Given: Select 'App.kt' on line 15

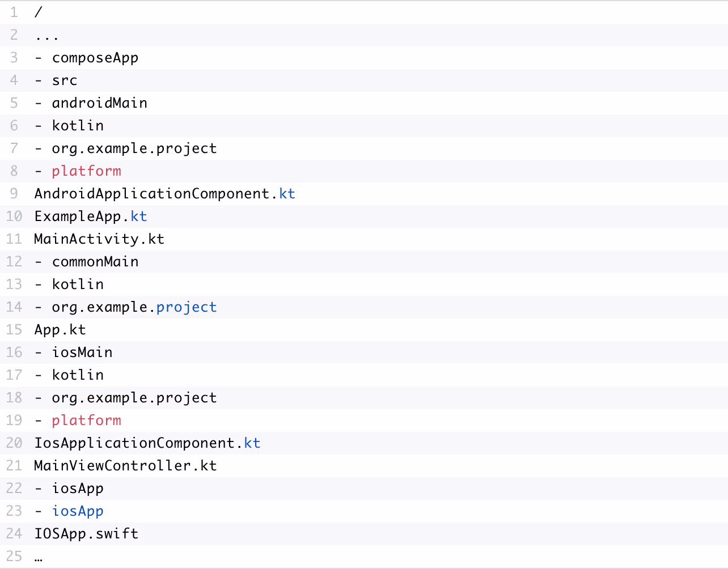Looking at the screenshot, I should click(60, 330).
